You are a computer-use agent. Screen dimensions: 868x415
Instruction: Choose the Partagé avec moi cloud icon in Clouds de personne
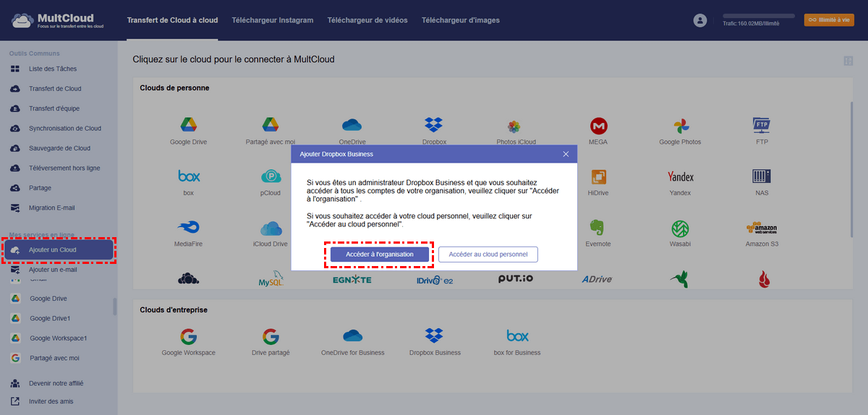[271, 124]
